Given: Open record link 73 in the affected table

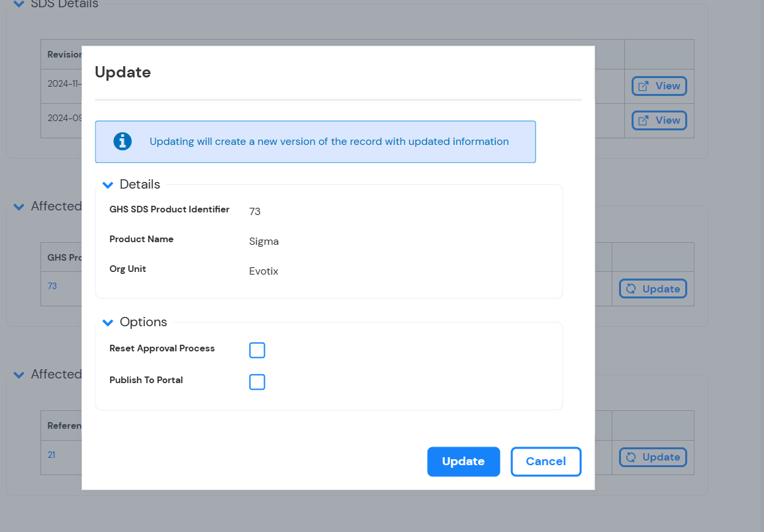Looking at the screenshot, I should [52, 286].
